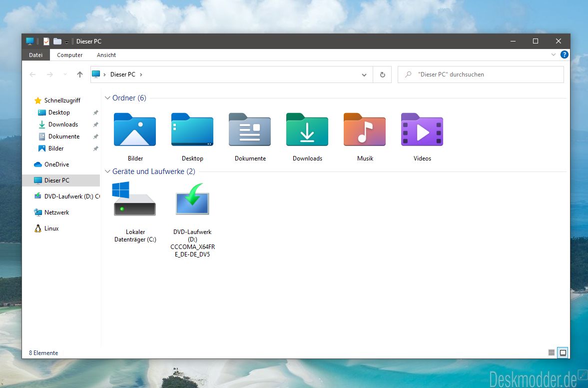Image resolution: width=588 pixels, height=388 pixels.
Task: Open the Datei ribbon tab
Action: 35,55
